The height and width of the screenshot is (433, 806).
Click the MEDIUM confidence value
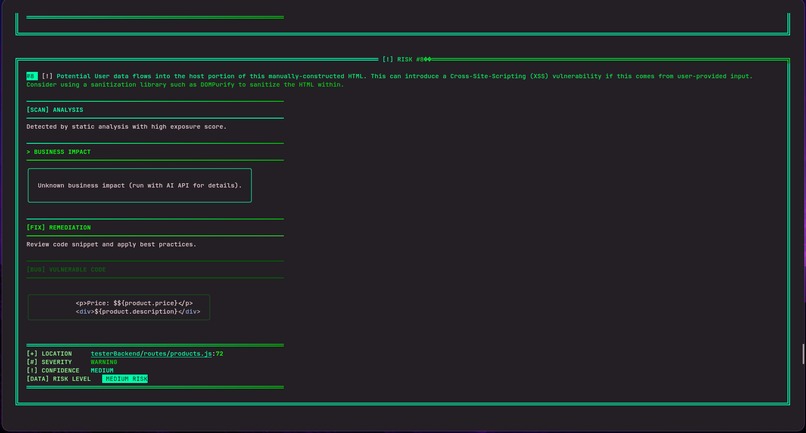click(102, 370)
